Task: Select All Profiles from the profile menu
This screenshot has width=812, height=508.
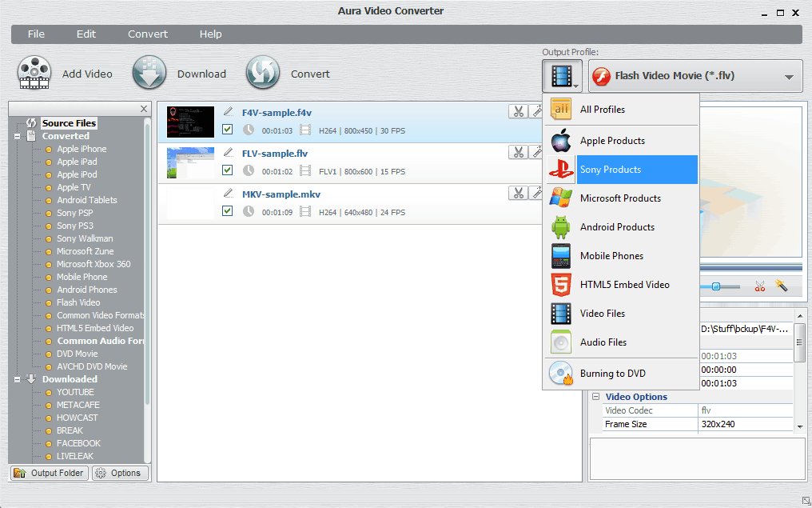Action: [x=621, y=110]
